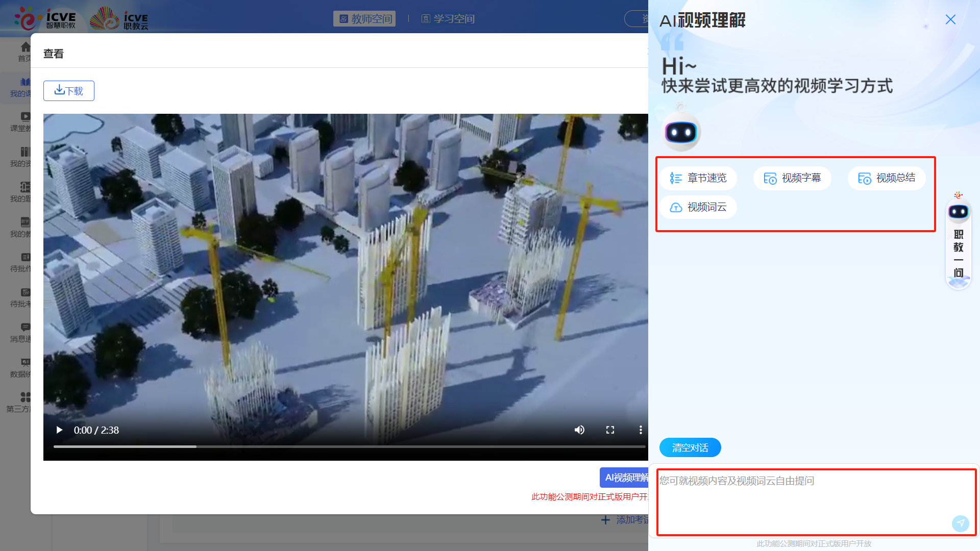Click the 下载 download button
Image resolution: width=980 pixels, height=551 pixels.
coord(68,90)
